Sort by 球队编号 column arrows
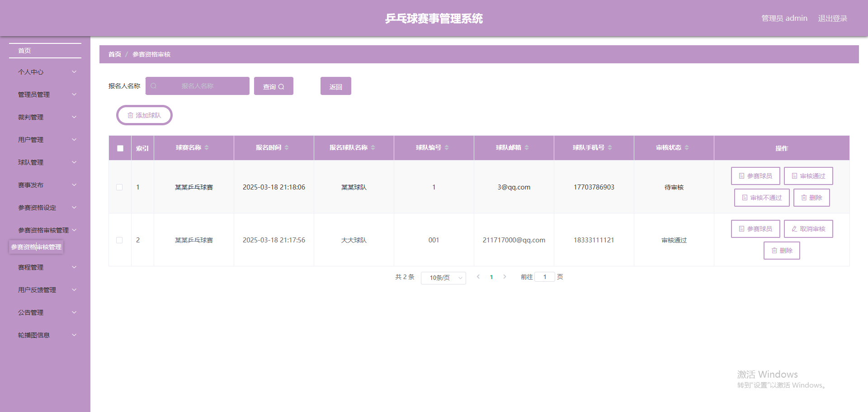868x412 pixels. [447, 147]
